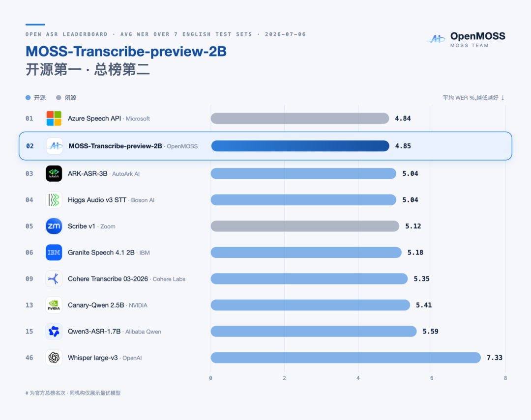The image size is (531, 420).
Task: Click the Whisper large-v3 model name
Action: pos(93,358)
